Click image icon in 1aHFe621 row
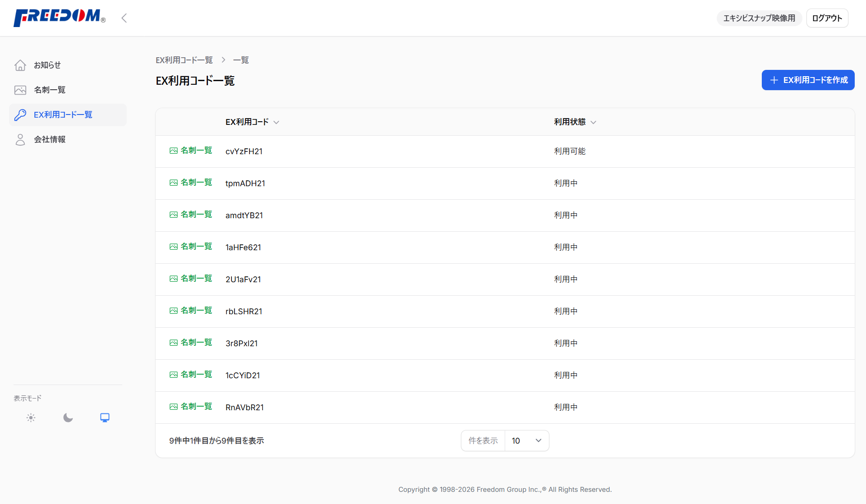Image resolution: width=866 pixels, height=504 pixels. point(174,247)
